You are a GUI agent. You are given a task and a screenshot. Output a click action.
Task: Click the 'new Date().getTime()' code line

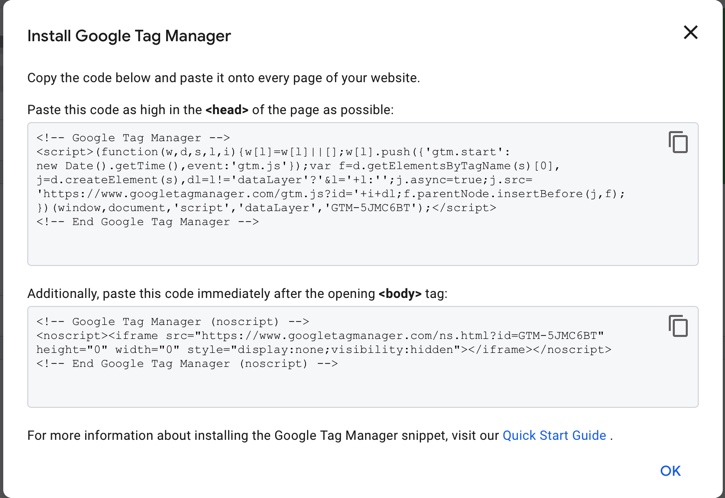click(298, 166)
